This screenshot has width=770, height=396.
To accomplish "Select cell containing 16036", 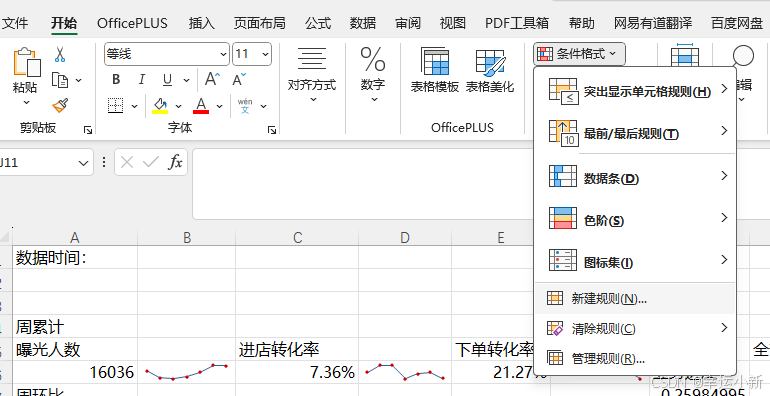I will (75, 372).
